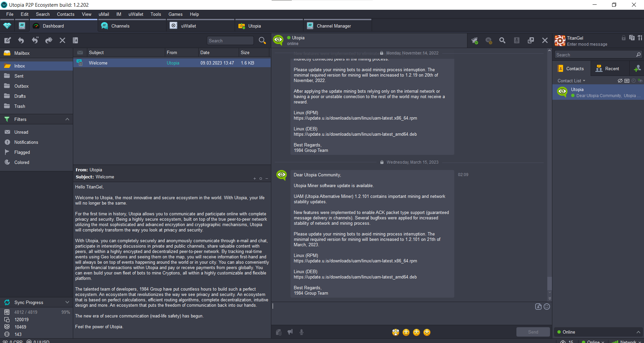Viewport: 644px width, 343px height.
Task: Click the Forward mail icon
Action: tap(49, 40)
